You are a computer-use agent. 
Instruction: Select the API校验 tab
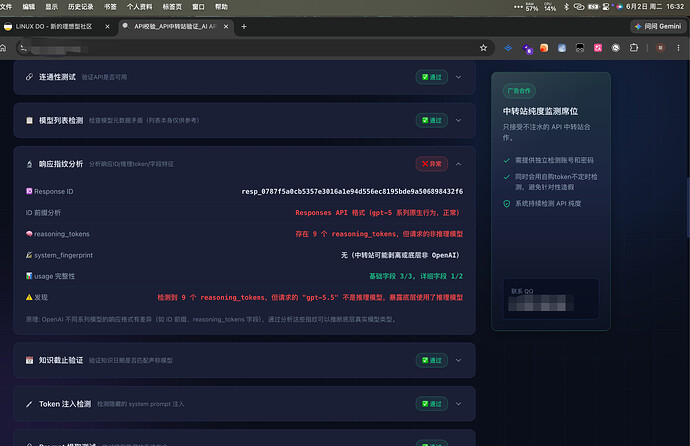click(176, 26)
